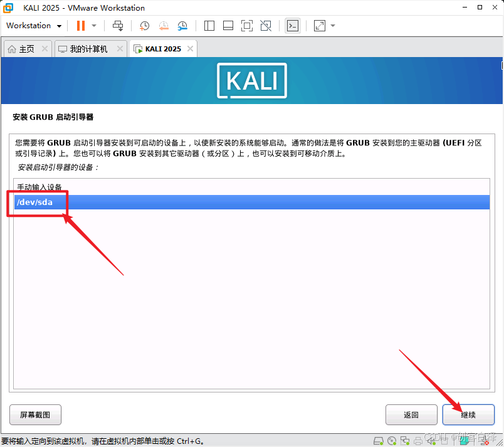Close the 主页 tab
504x447 pixels.
click(x=45, y=48)
